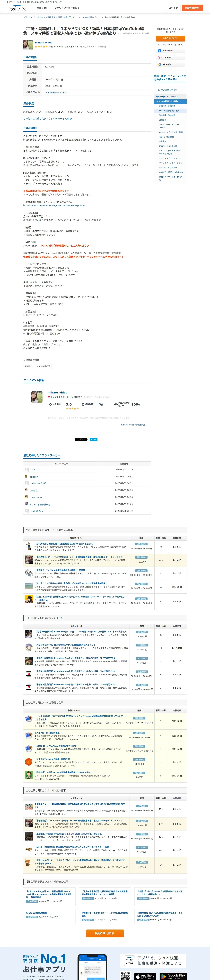Click the five-star rating under miharu_video
Image resolution: width=210 pixels, height=980 pixels.
tap(42, 47)
